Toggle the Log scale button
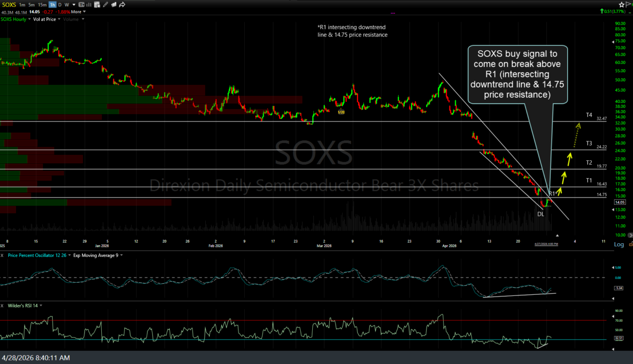 tap(619, 244)
